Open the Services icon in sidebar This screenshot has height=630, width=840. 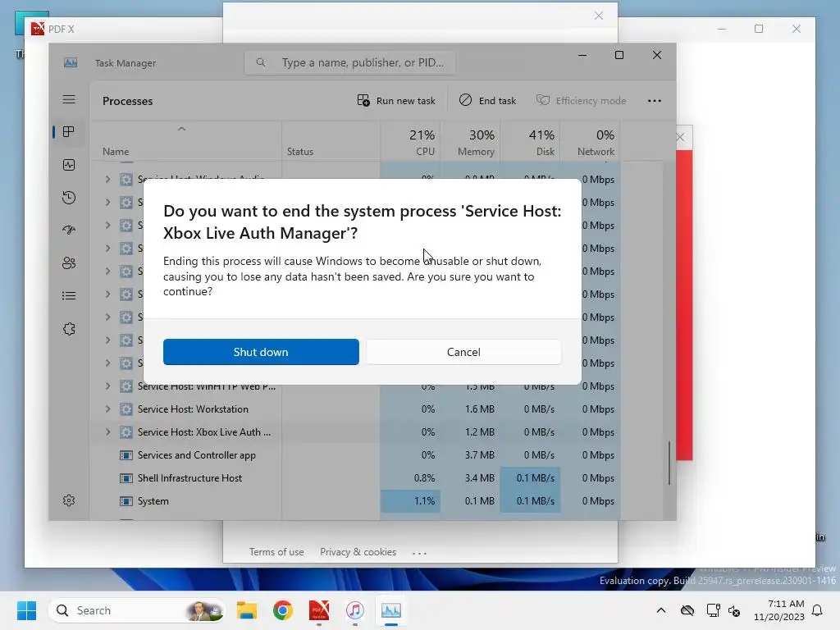pyautogui.click(x=69, y=329)
